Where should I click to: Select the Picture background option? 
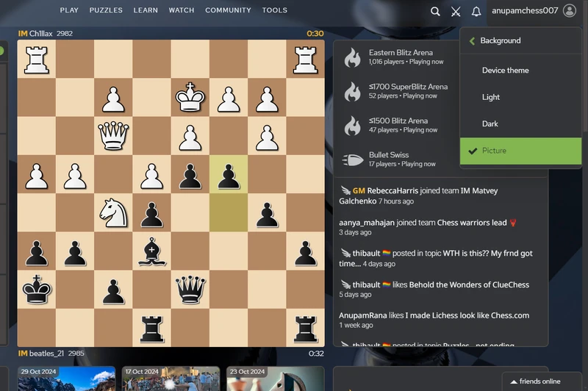(494, 151)
